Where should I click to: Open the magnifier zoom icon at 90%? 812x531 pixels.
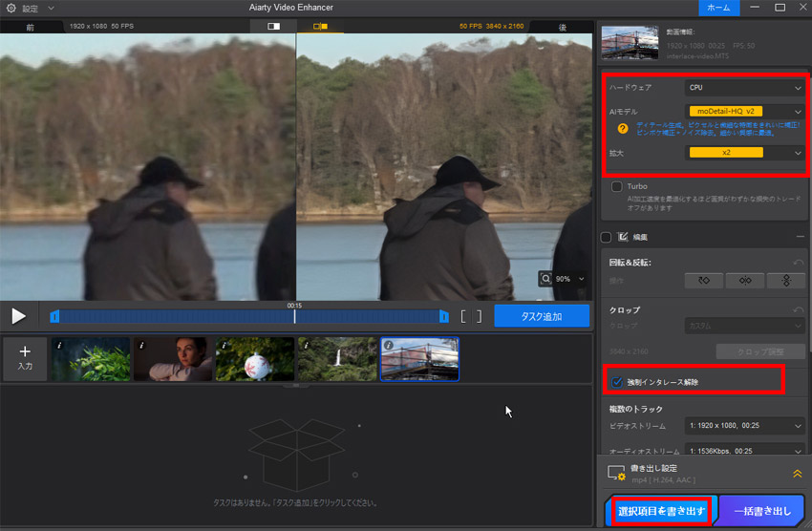point(546,279)
